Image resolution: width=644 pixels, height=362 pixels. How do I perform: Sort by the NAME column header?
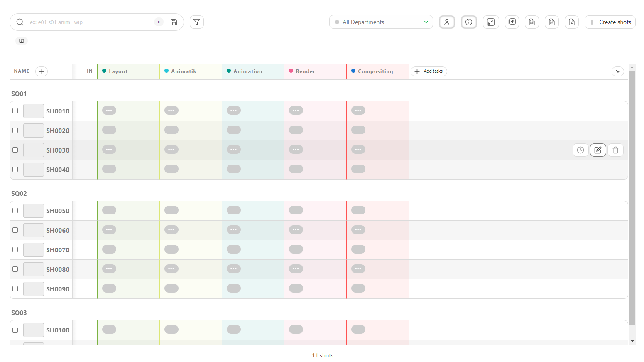coord(22,71)
